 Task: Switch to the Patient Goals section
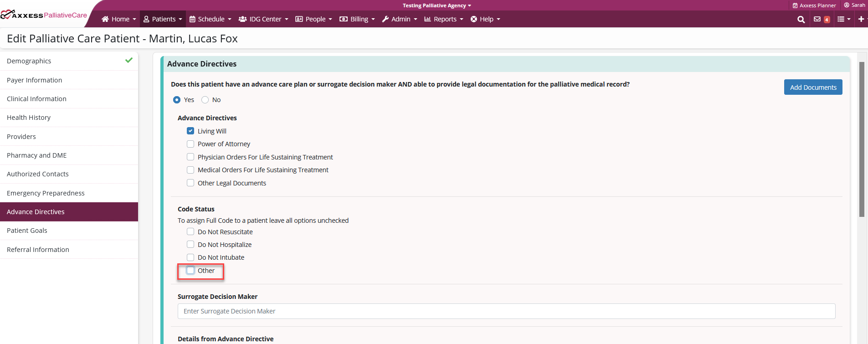pyautogui.click(x=27, y=231)
